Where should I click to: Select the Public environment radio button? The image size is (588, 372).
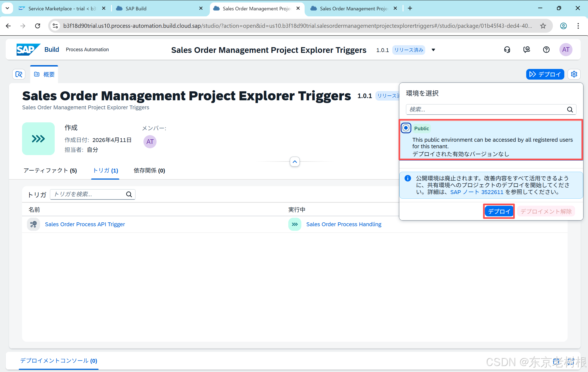click(406, 128)
